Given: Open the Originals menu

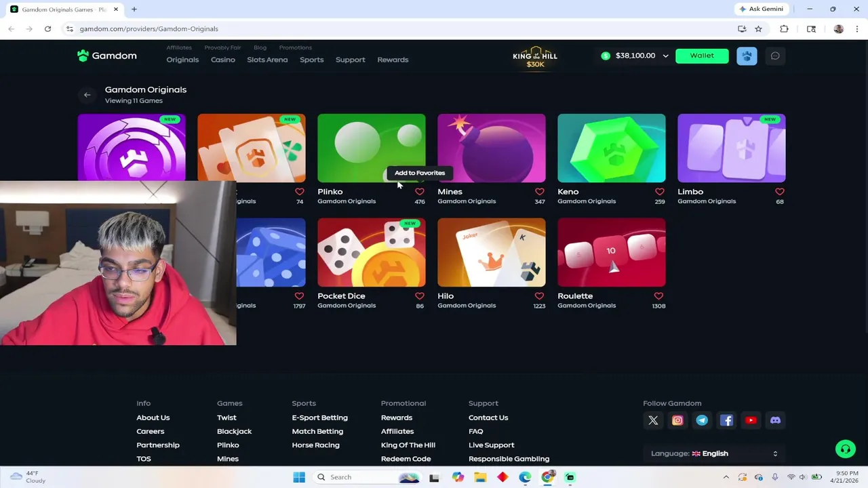Looking at the screenshot, I should [x=182, y=60].
